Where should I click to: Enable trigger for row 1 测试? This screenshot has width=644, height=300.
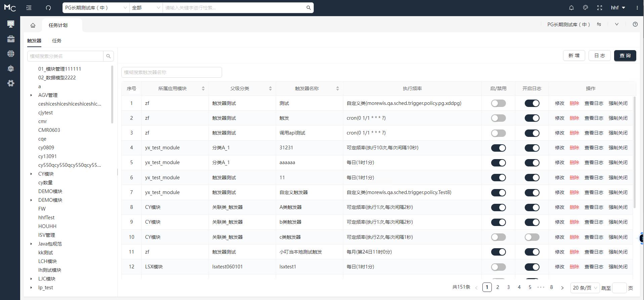pos(498,103)
